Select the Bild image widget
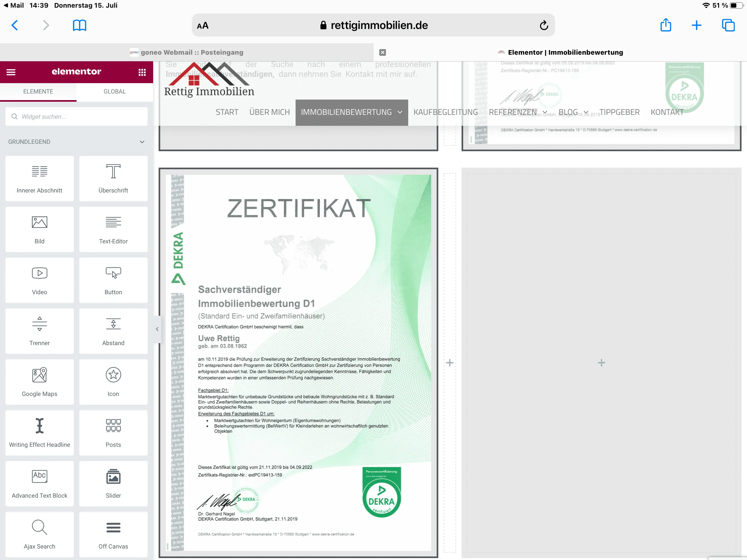747x560 pixels. [x=40, y=229]
